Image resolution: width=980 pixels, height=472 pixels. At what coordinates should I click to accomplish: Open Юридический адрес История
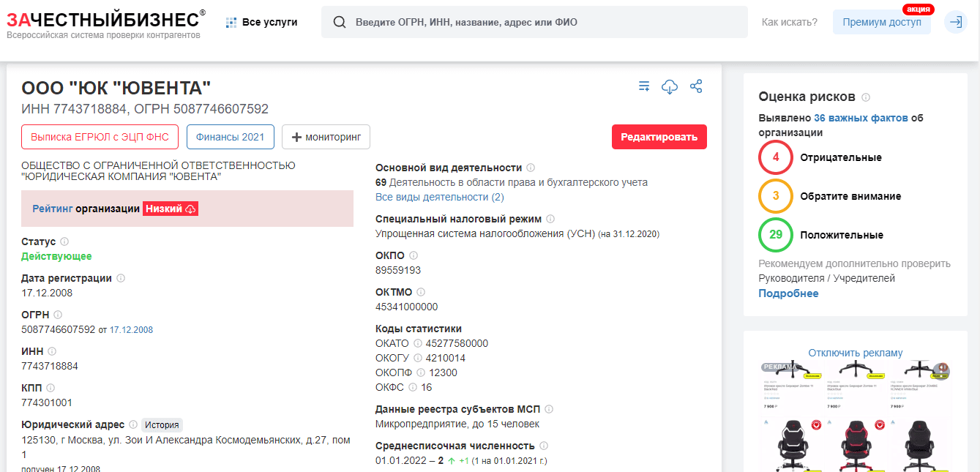pyautogui.click(x=161, y=424)
